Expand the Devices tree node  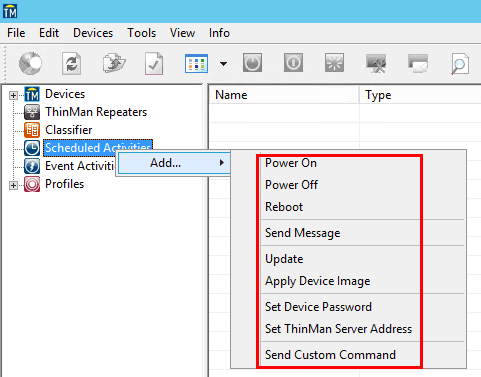(13, 96)
